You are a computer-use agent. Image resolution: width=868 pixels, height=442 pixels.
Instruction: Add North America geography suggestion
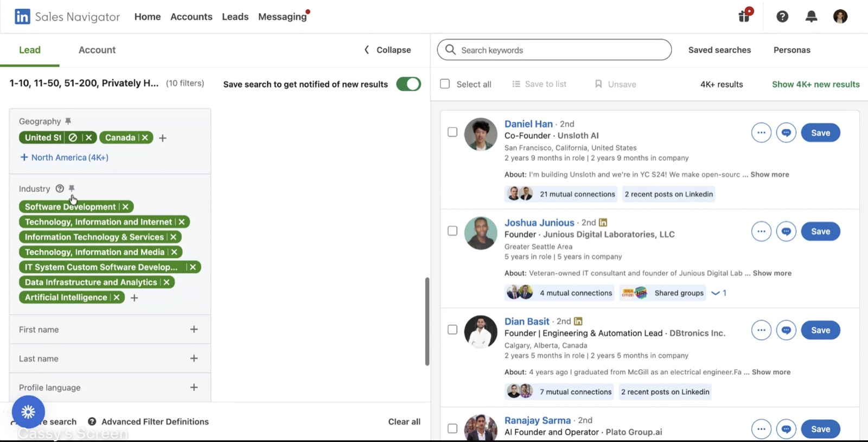pos(64,157)
